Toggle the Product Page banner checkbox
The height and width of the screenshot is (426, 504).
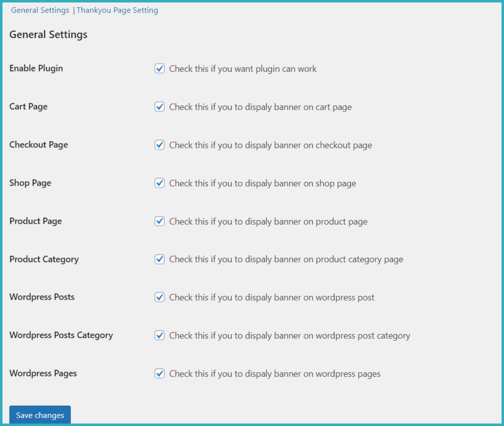point(159,221)
